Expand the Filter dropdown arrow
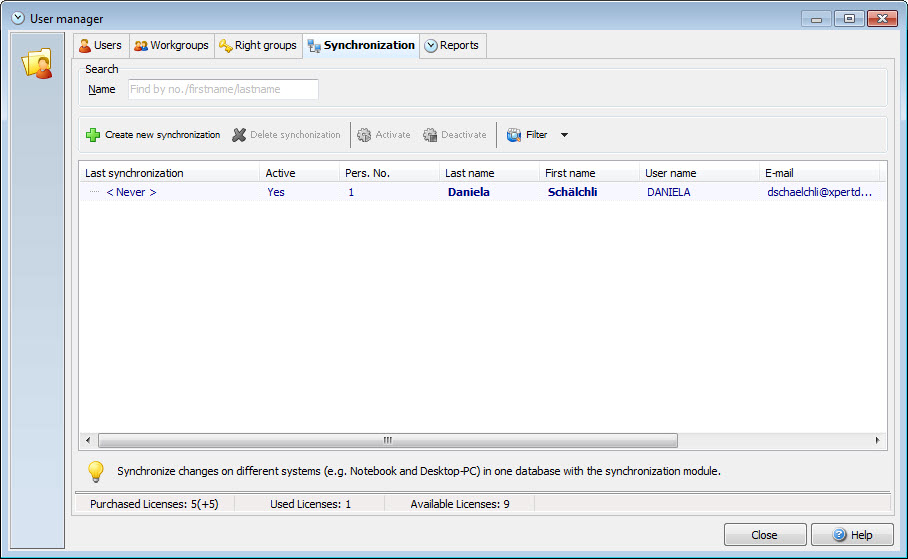Image resolution: width=908 pixels, height=559 pixels. point(564,135)
